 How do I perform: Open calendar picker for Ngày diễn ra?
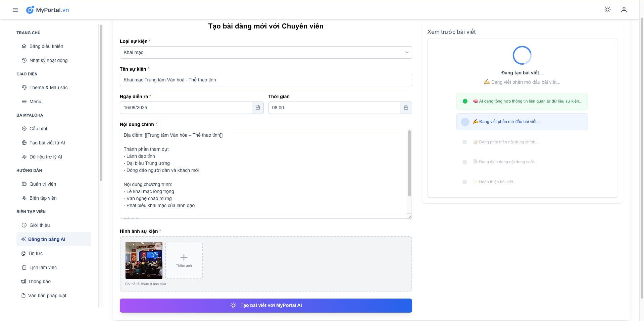[x=258, y=108]
